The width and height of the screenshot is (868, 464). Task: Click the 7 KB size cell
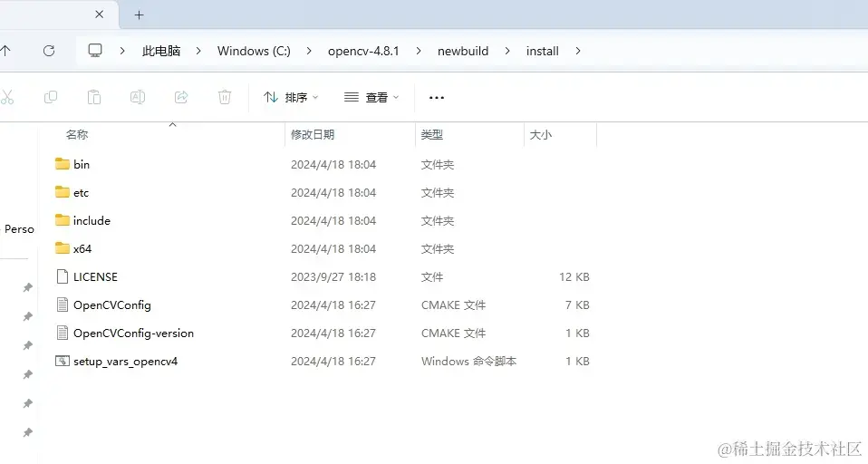[x=577, y=305]
